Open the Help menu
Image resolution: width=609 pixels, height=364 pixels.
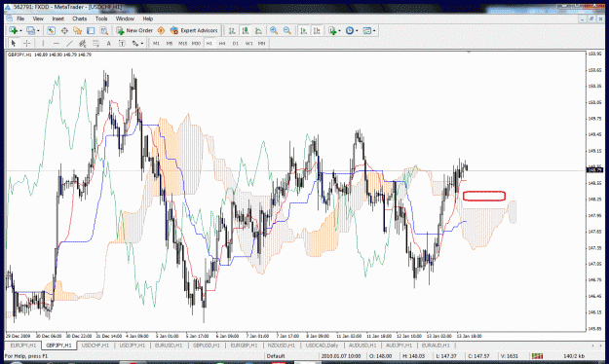pyautogui.click(x=147, y=18)
